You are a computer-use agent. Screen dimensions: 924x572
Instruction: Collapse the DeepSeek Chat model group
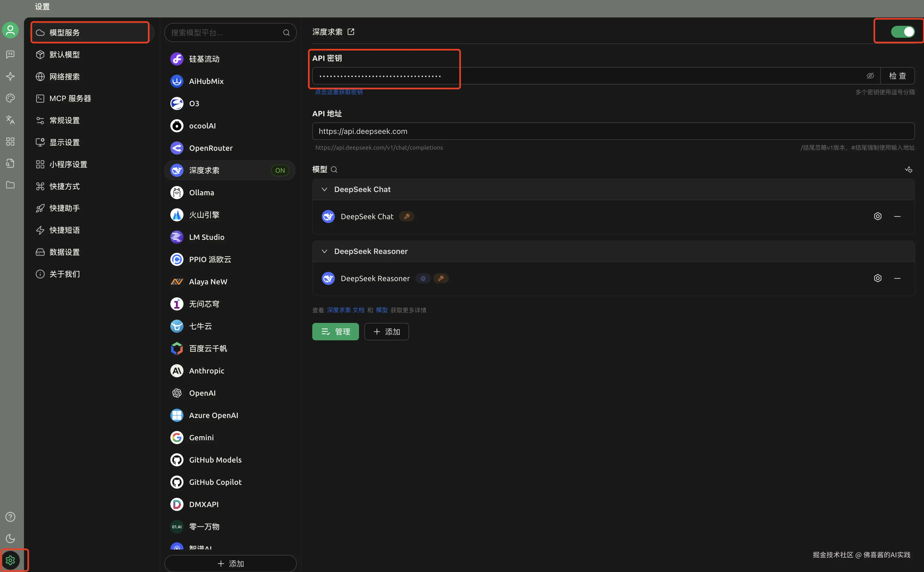click(x=324, y=190)
